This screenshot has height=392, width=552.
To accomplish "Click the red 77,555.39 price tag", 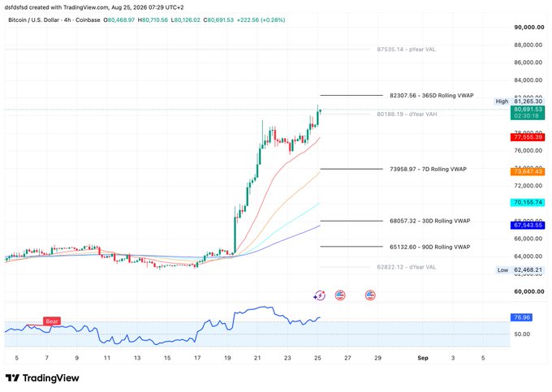I will click(x=528, y=137).
